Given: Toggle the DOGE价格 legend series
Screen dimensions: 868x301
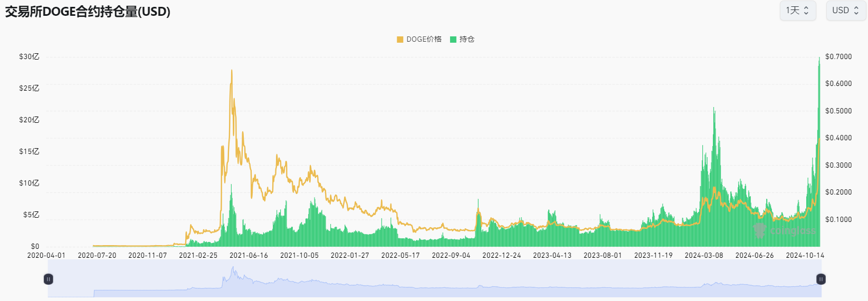Looking at the screenshot, I should (x=419, y=40).
